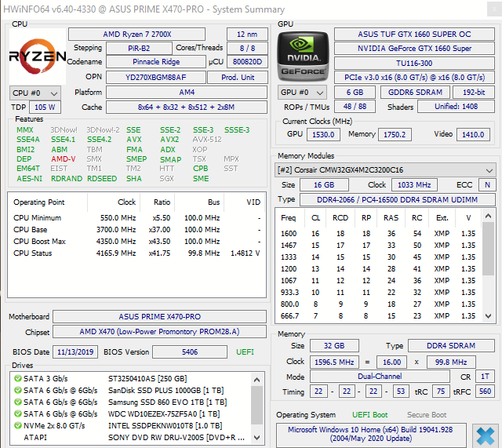The height and width of the screenshot is (448, 502).
Task: Click the Memory clock 1750.2 value
Action: (395, 134)
